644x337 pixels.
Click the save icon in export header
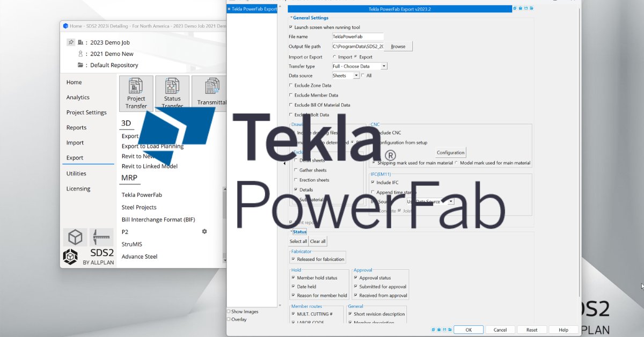[x=526, y=9]
